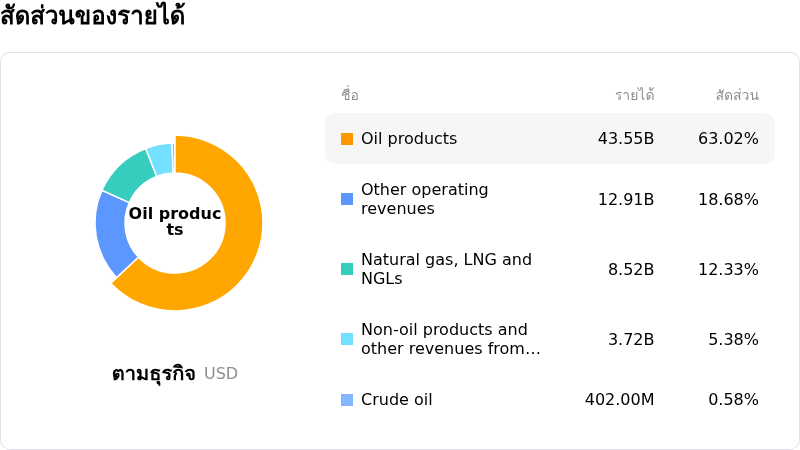
Task: Select the light cyan non-oil donut segment
Action: pyautogui.click(x=161, y=159)
